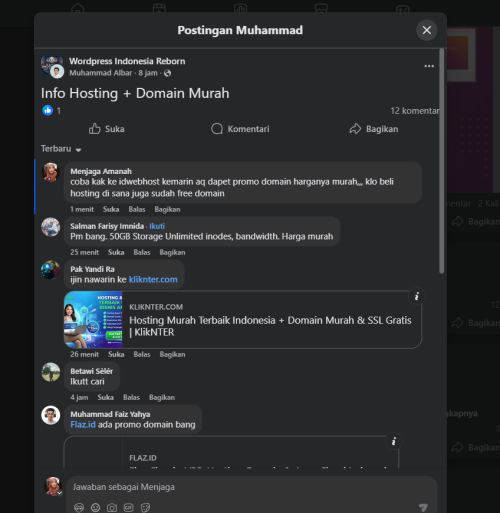The width and height of the screenshot is (500, 513).
Task: Click Suka under Betawi Sélér's comment
Action: coord(106,397)
